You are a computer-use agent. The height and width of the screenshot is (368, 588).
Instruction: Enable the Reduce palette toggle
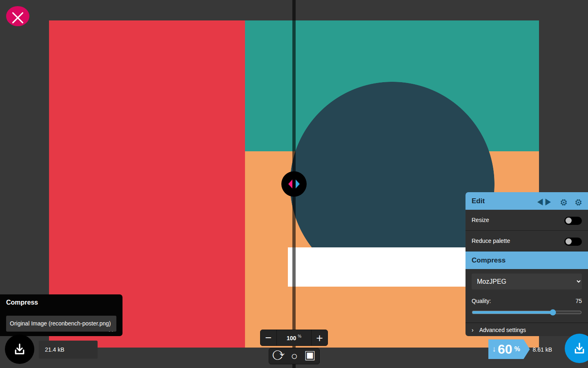click(x=573, y=242)
